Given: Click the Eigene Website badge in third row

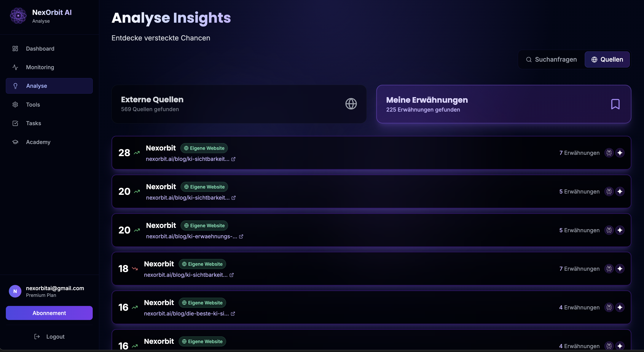Looking at the screenshot, I should tap(204, 226).
